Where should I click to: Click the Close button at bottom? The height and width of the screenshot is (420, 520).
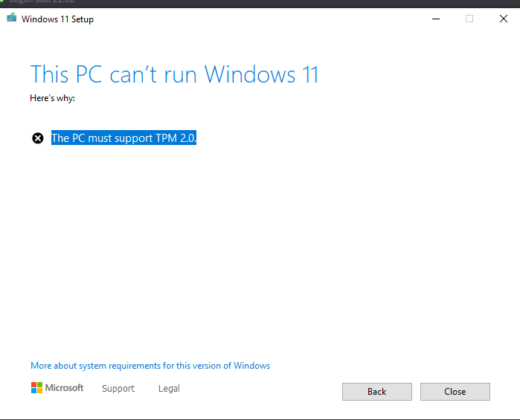coord(455,392)
